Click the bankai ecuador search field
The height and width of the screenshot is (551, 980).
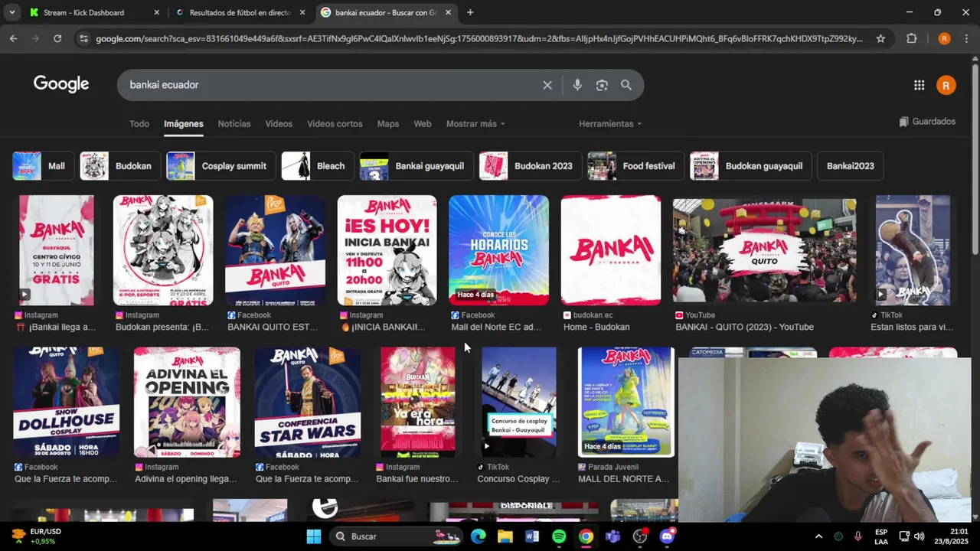pyautogui.click(x=329, y=85)
